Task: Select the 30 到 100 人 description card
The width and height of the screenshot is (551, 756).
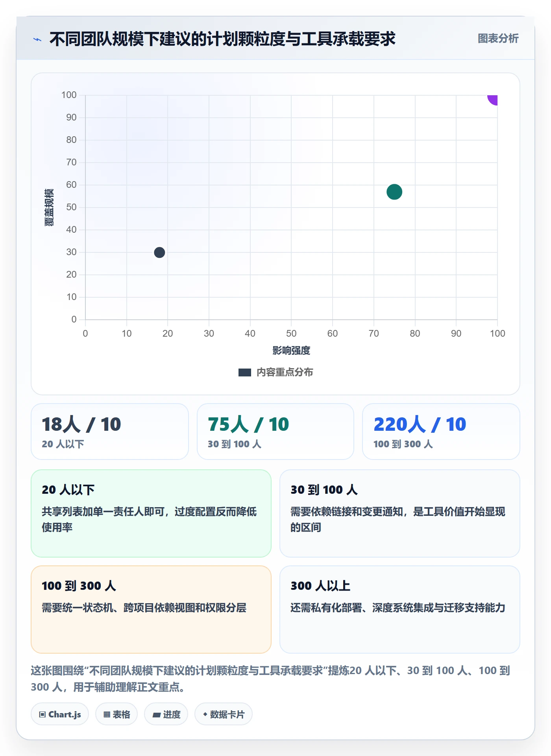Action: [x=400, y=513]
